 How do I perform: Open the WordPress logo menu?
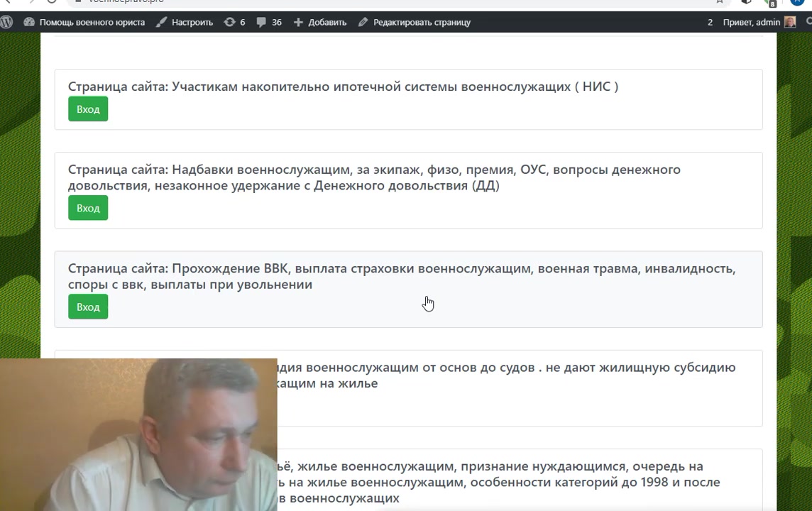[x=6, y=22]
